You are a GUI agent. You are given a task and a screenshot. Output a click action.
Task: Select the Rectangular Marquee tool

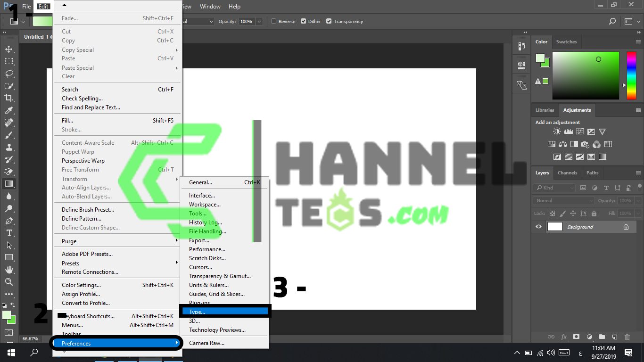9,61
